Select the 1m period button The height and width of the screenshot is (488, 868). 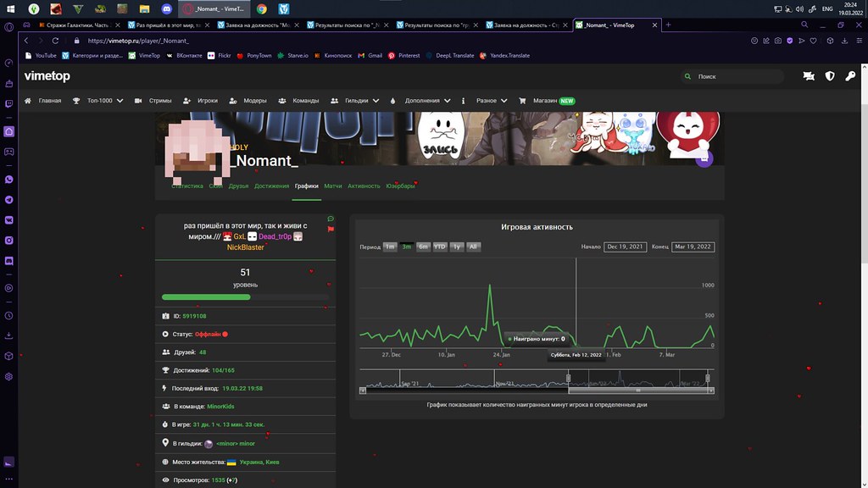tap(389, 247)
